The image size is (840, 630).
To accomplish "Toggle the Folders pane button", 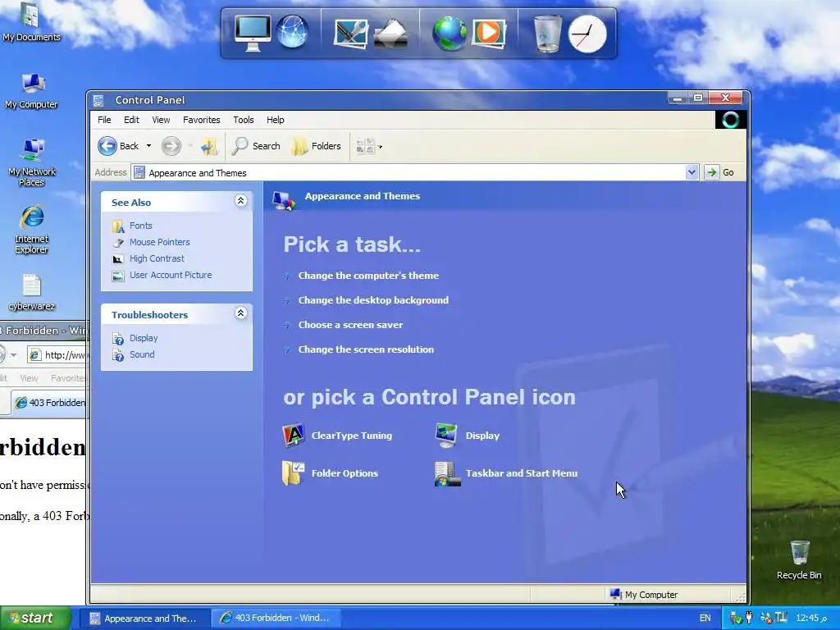I will click(316, 146).
